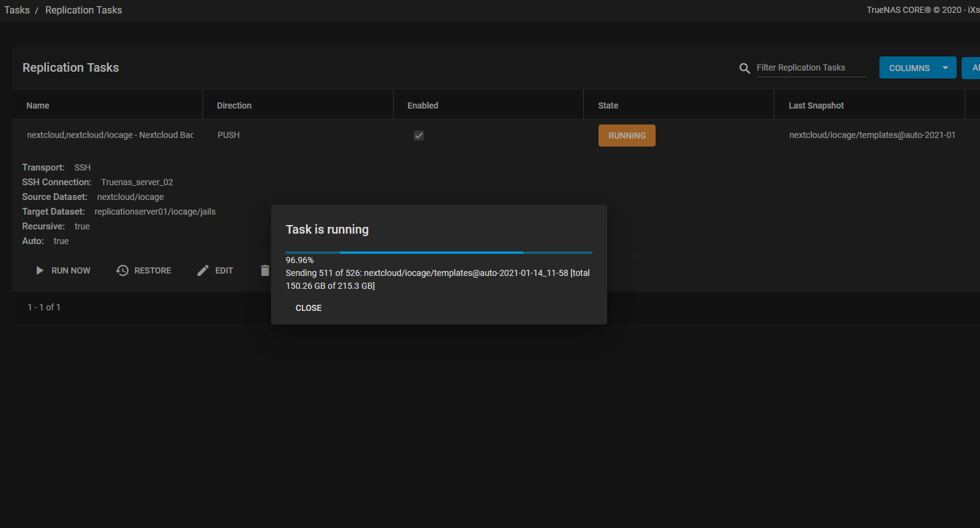Click the RESTORE label
Image resolution: width=980 pixels, height=528 pixels.
pyautogui.click(x=153, y=270)
